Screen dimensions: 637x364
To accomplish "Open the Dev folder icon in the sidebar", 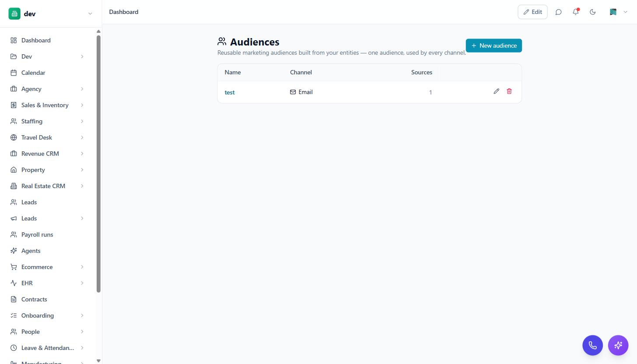I will coord(14,56).
